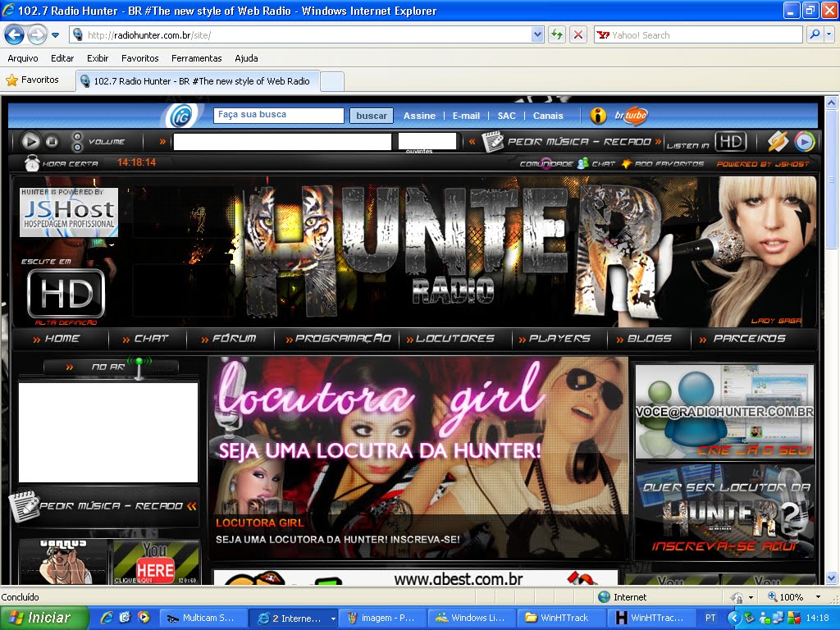The width and height of the screenshot is (840, 630).
Task: Open the zoom level 100% dropdown
Action: pos(818,597)
